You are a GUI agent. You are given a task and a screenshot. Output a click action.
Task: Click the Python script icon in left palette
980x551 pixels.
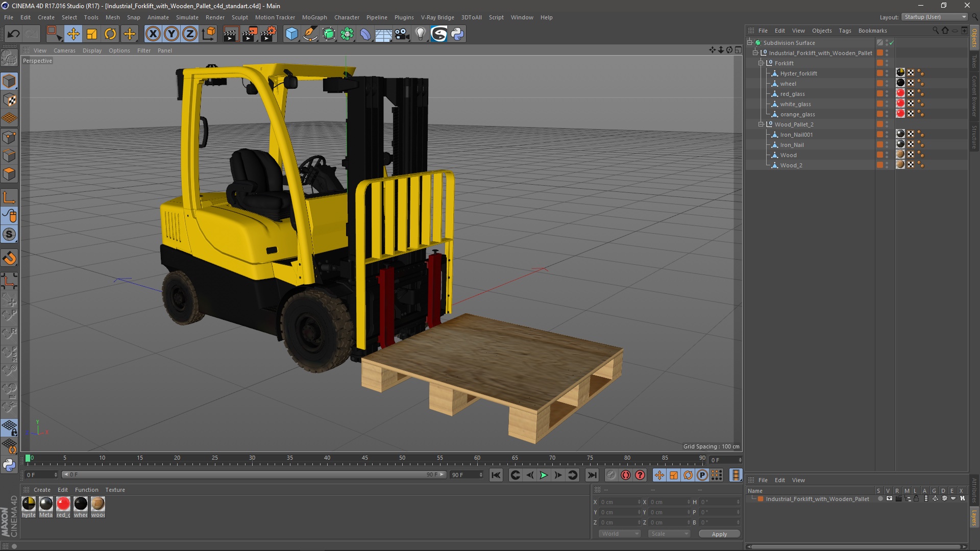point(9,465)
